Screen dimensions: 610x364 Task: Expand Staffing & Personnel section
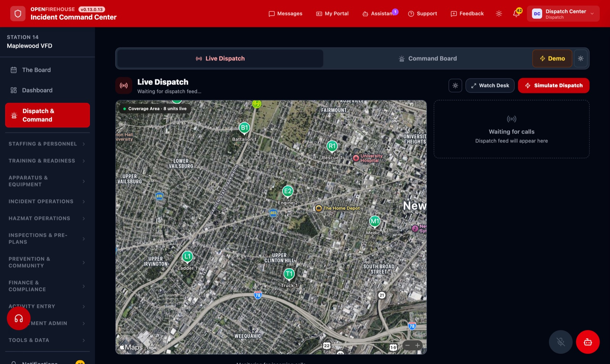(47, 144)
